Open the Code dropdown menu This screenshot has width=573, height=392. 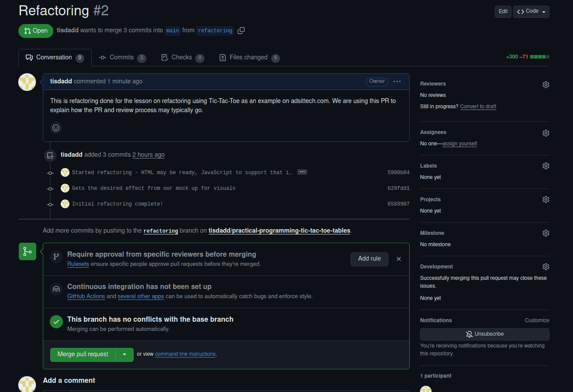point(531,11)
